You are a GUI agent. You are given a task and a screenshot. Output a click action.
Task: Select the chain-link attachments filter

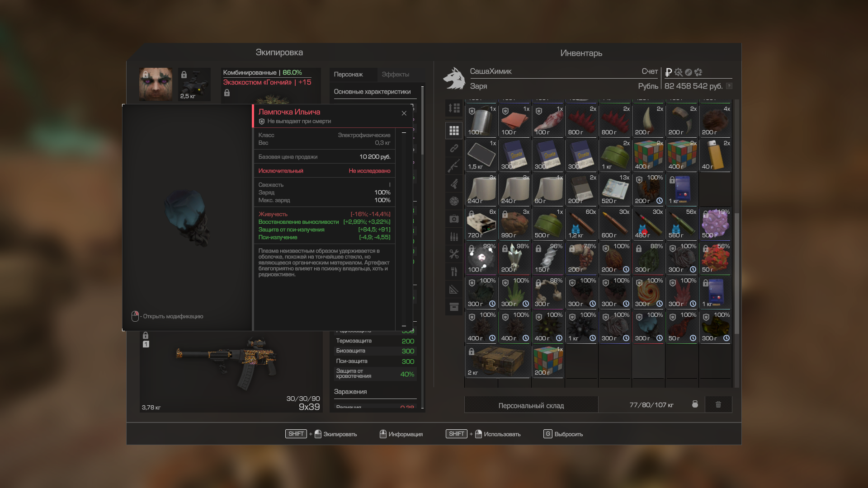[454, 148]
